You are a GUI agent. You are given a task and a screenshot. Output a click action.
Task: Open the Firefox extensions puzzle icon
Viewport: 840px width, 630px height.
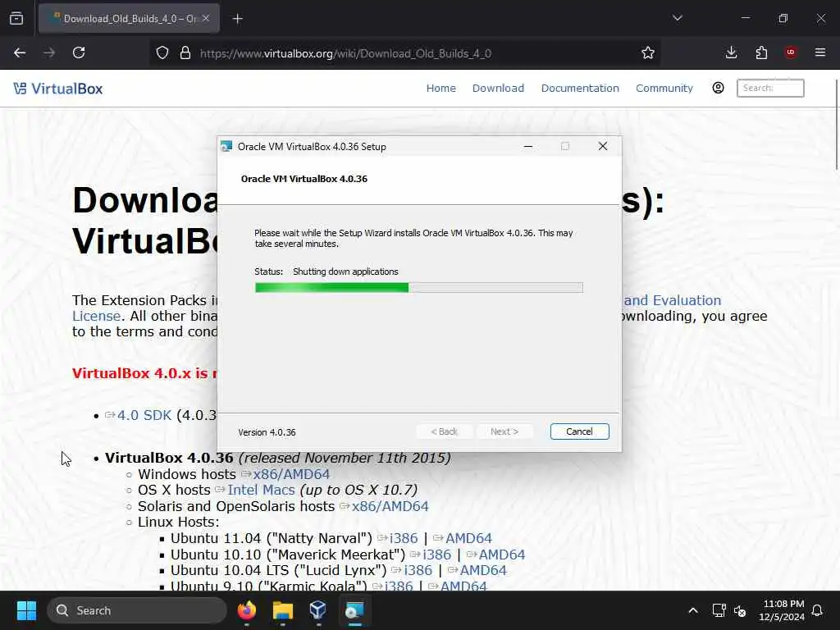click(761, 52)
